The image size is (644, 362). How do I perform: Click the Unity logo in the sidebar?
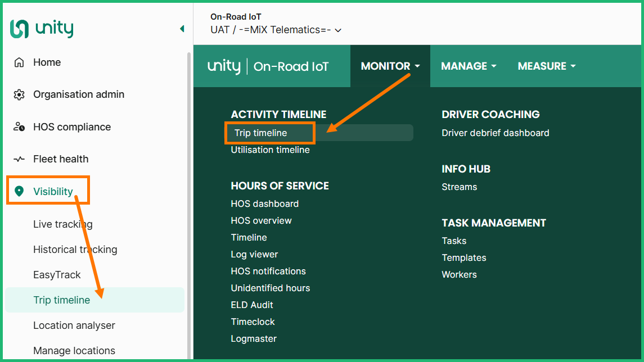point(42,29)
